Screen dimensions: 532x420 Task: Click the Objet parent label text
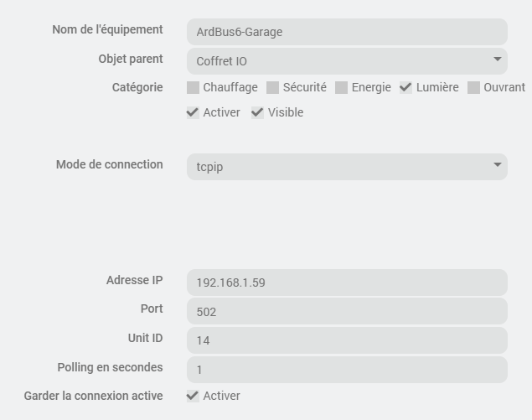pyautogui.click(x=131, y=59)
